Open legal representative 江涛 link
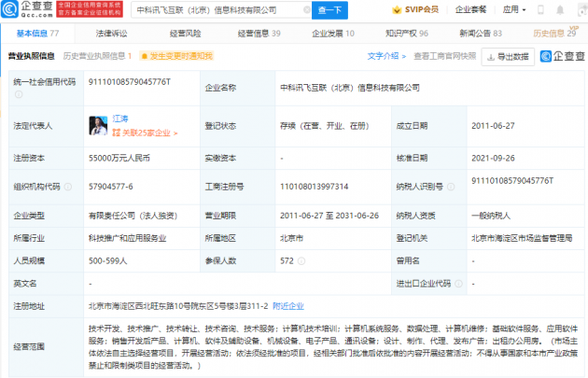Image resolution: width=588 pixels, height=378 pixels. 120,119
